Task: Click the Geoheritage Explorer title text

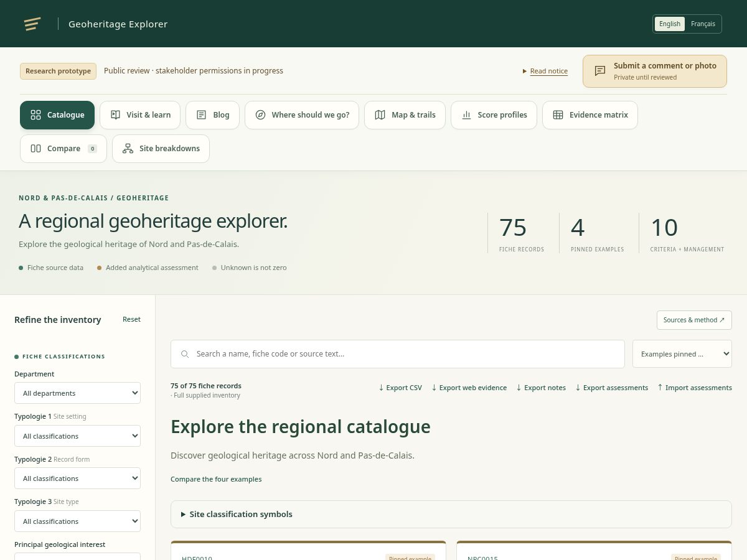Action: point(118,24)
